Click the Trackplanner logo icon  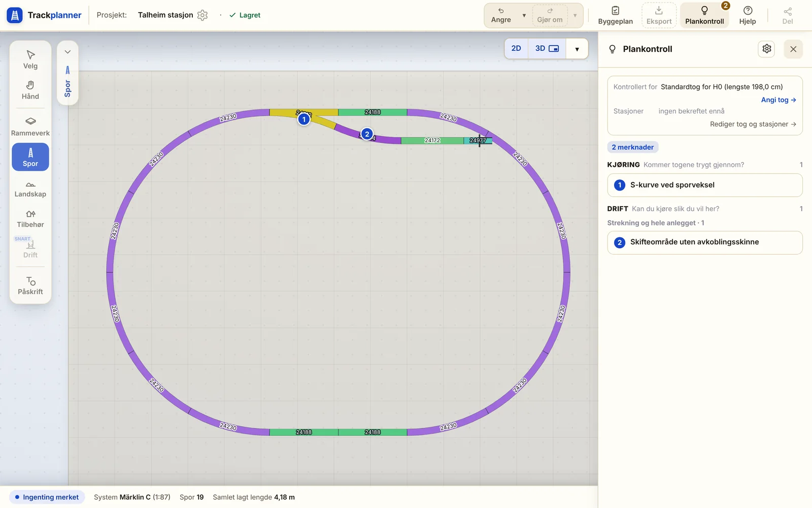[15, 15]
